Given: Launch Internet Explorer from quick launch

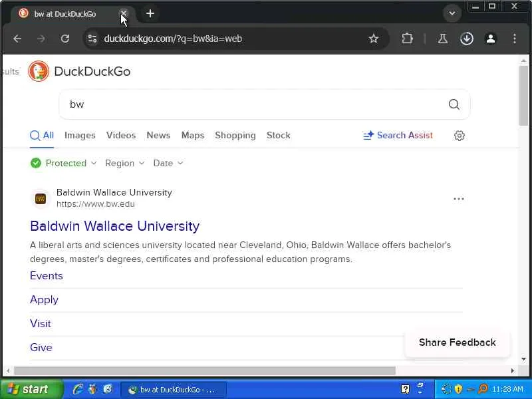Looking at the screenshot, I should pos(78,389).
